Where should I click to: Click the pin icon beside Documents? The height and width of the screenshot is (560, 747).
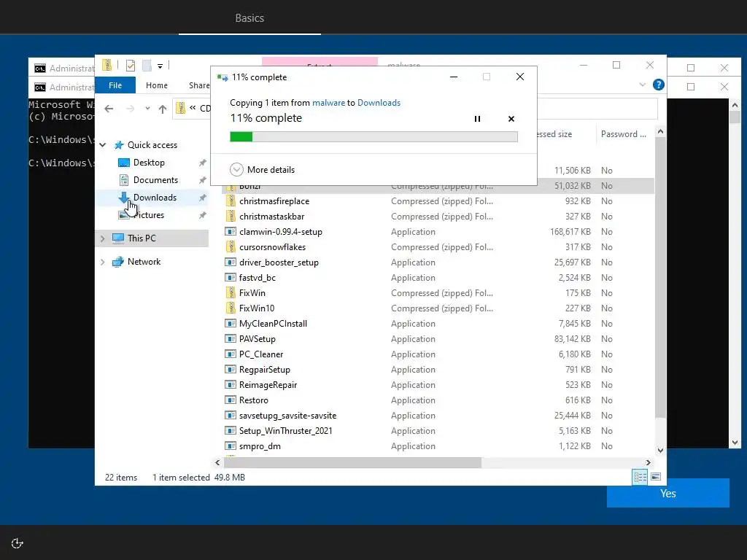pos(203,180)
